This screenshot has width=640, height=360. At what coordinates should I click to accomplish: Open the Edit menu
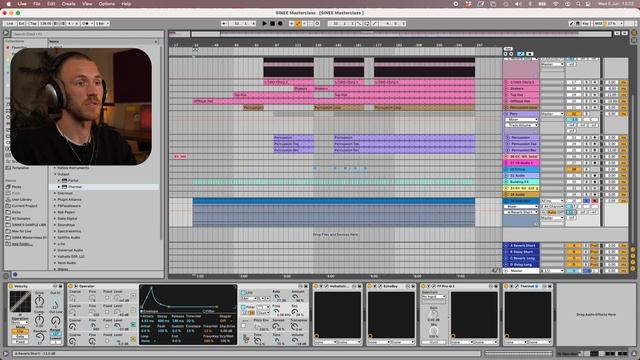(51, 4)
